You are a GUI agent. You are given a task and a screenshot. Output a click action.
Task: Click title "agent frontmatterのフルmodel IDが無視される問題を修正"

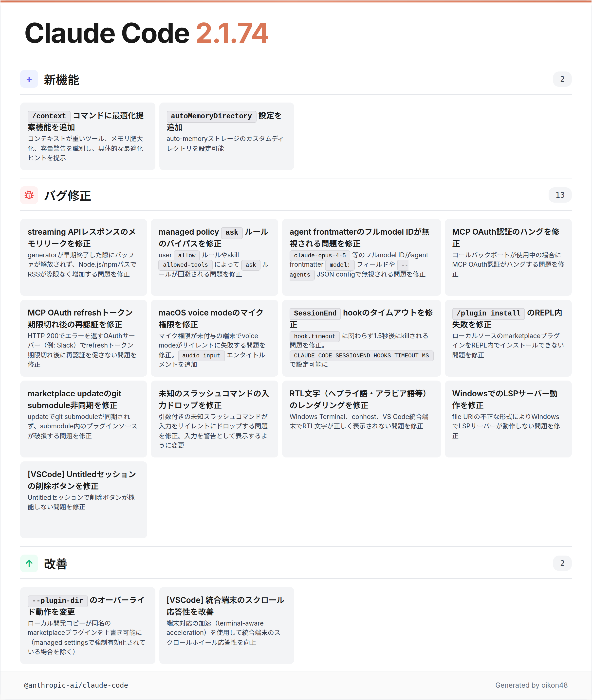point(359,237)
